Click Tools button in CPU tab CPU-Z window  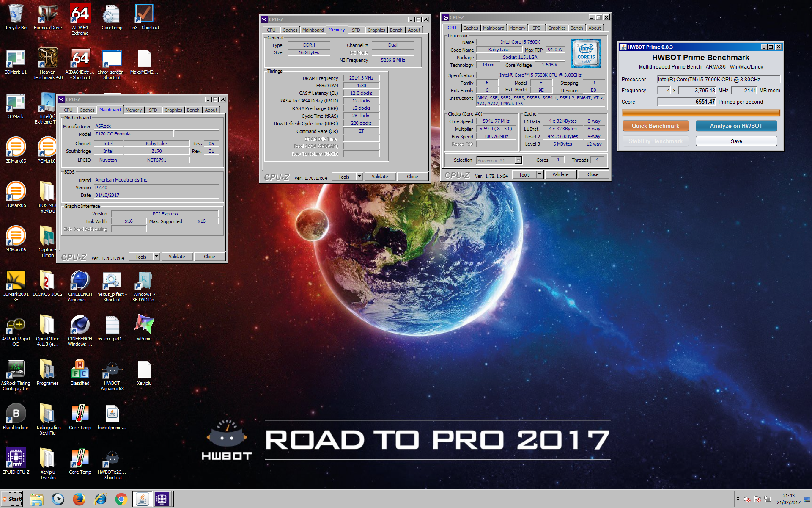(x=524, y=174)
